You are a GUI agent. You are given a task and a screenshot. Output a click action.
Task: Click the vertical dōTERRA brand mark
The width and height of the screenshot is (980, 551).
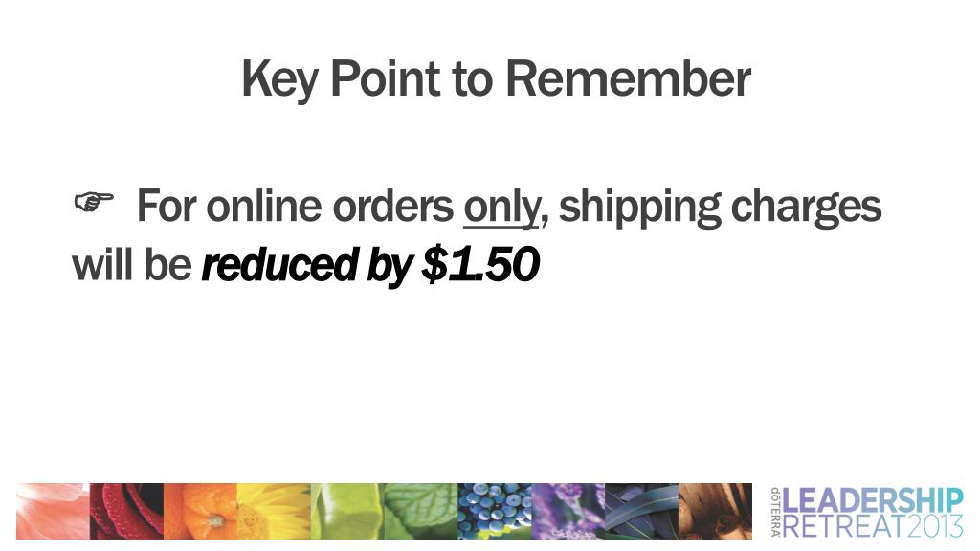pyautogui.click(x=775, y=513)
